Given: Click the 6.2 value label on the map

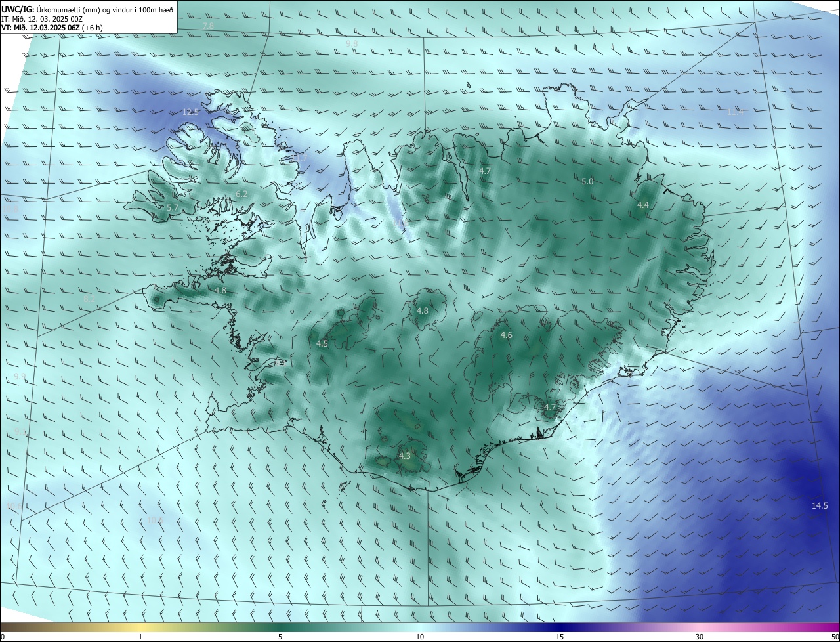Looking at the screenshot, I should (x=241, y=194).
